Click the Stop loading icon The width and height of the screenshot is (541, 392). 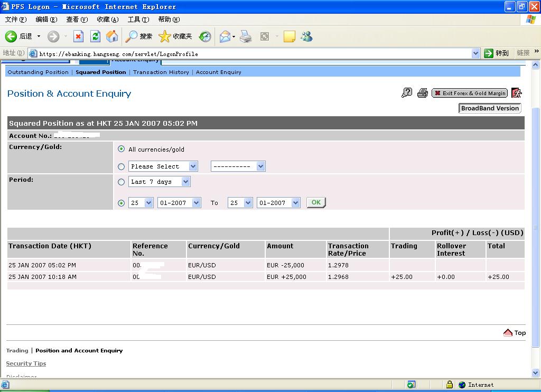point(78,36)
